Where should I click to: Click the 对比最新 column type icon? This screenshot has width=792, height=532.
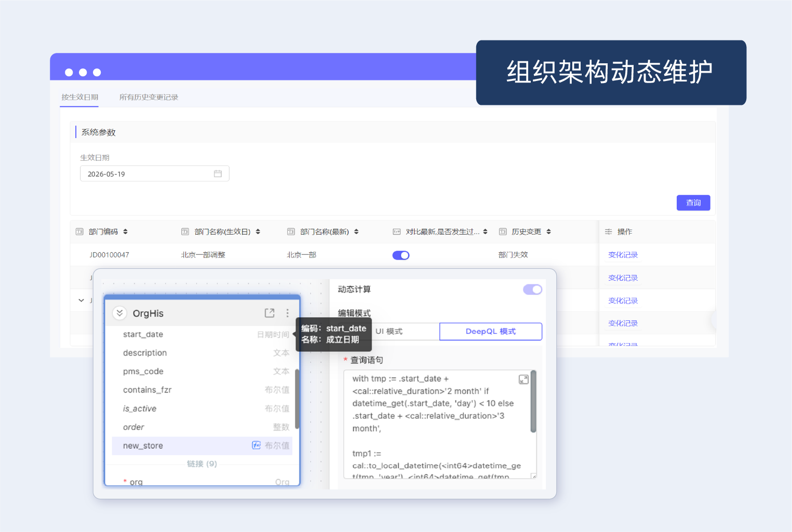(396, 232)
